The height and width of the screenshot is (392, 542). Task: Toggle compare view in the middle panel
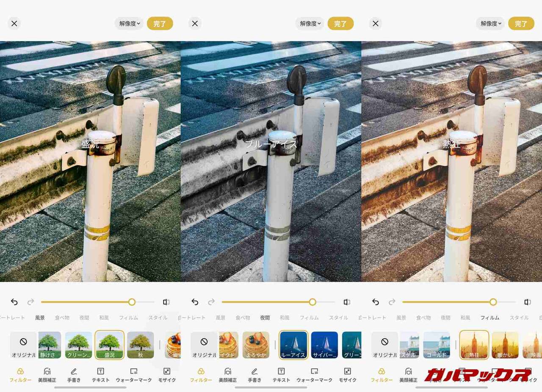tap(347, 302)
